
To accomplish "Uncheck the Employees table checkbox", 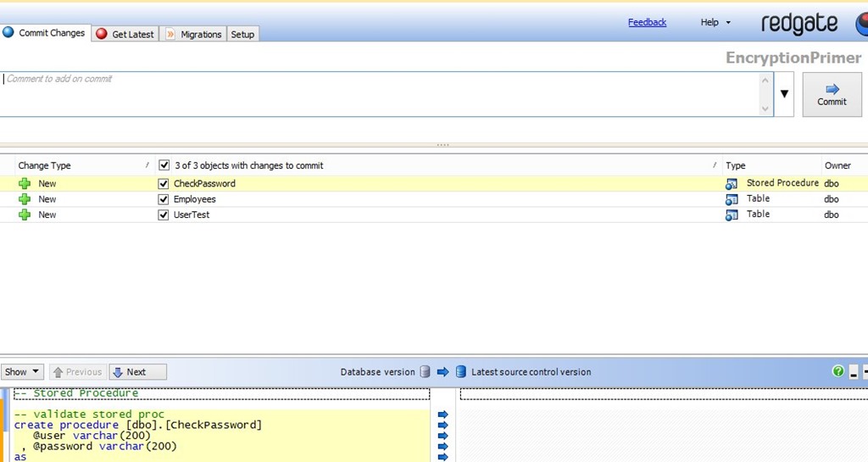I will tap(164, 199).
